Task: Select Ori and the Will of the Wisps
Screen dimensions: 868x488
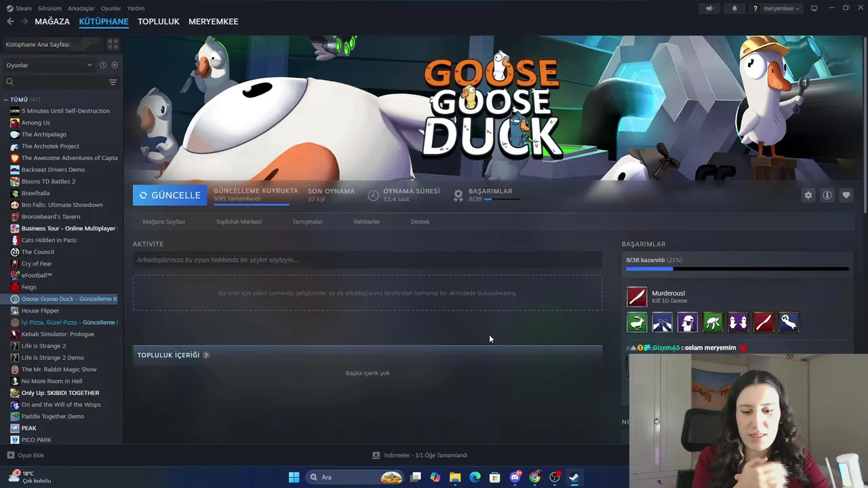Action: 61,405
